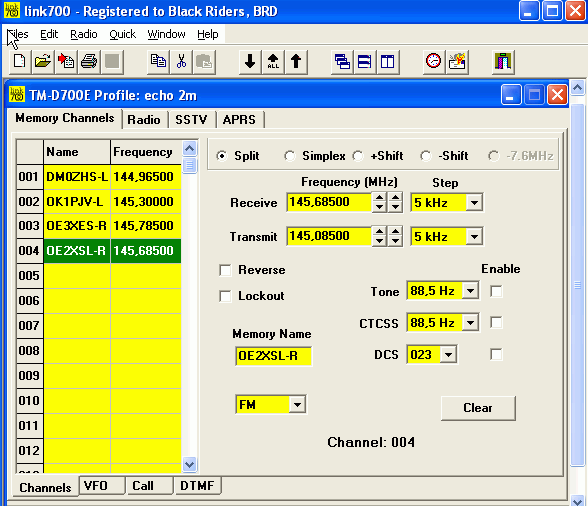This screenshot has height=506, width=588.
Task: Open the FM mode dropdown
Action: tap(297, 405)
